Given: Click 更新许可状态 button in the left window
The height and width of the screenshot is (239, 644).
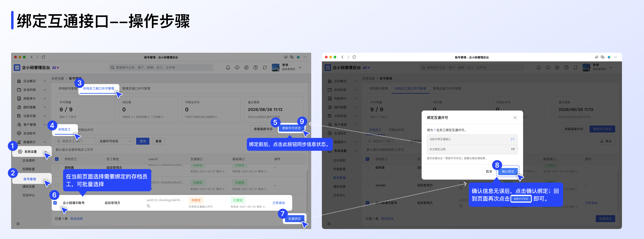Looking at the screenshot, I should tap(291, 128).
